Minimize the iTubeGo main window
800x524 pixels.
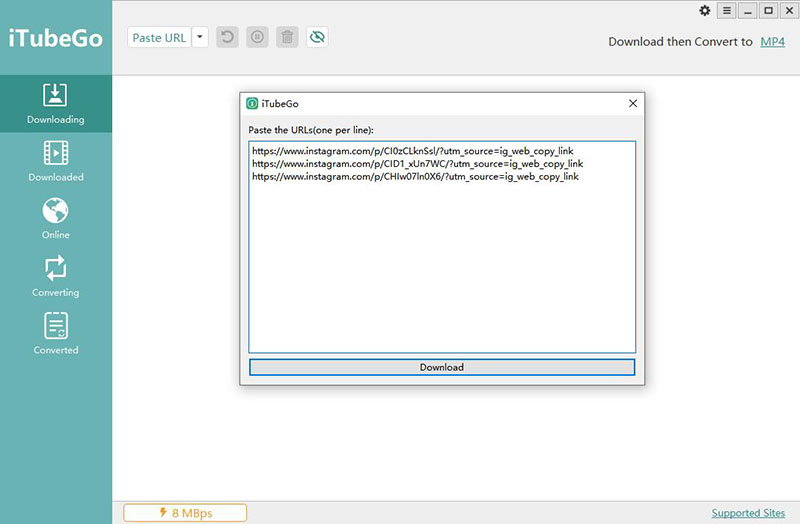click(x=747, y=11)
